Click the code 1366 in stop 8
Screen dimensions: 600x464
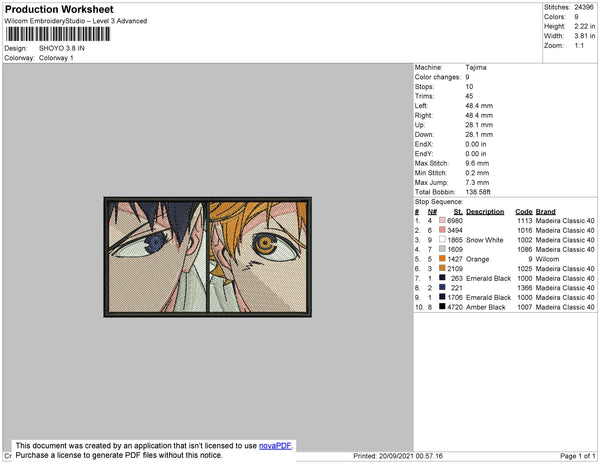pos(525,288)
